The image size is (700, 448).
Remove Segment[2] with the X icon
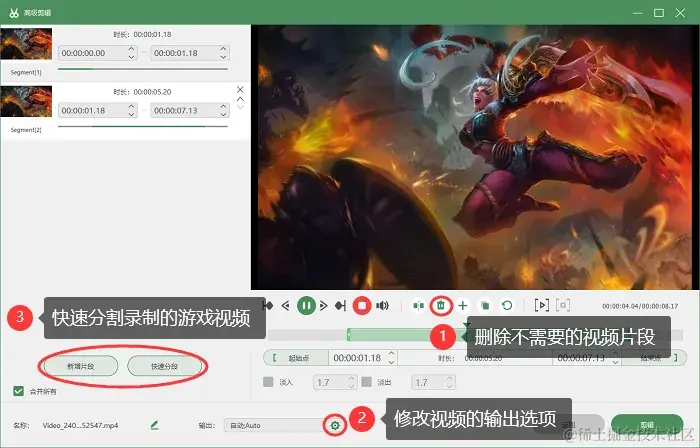(x=240, y=90)
